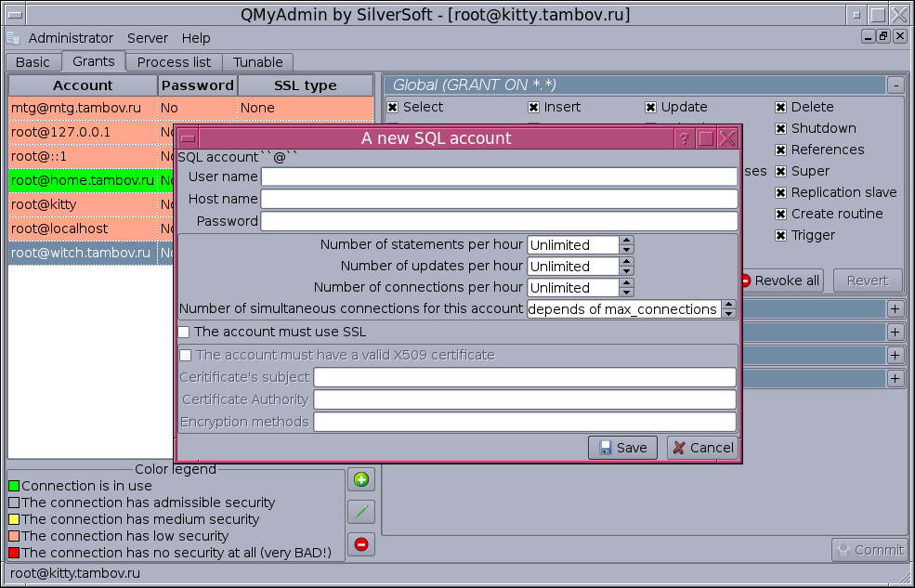Click the User name input field

(499, 176)
